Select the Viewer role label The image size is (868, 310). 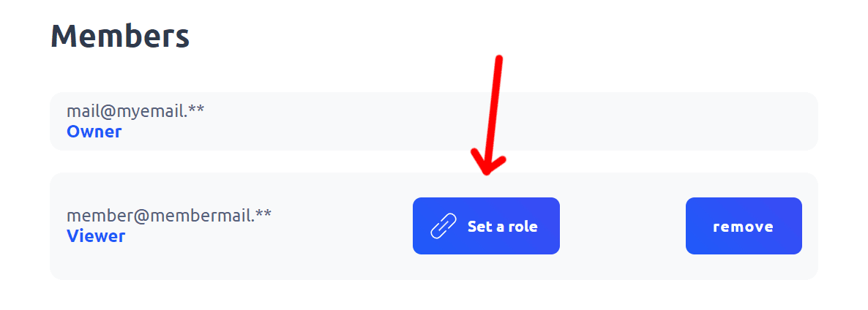click(x=96, y=236)
